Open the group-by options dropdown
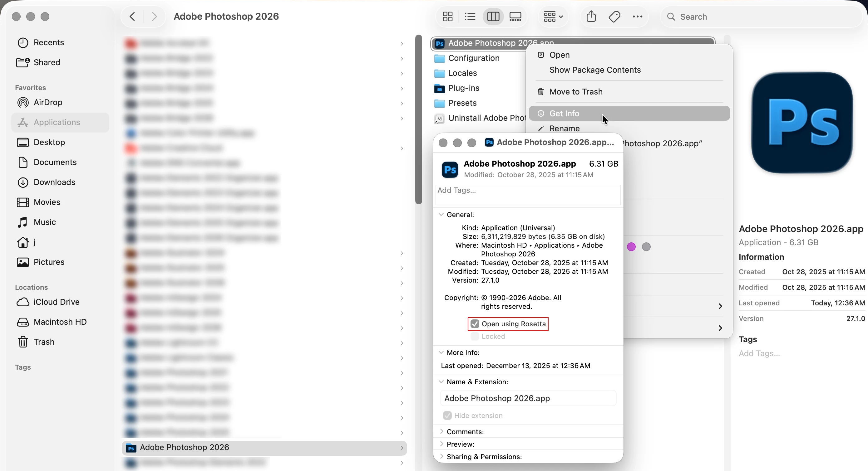This screenshot has height=471, width=868. tap(553, 17)
